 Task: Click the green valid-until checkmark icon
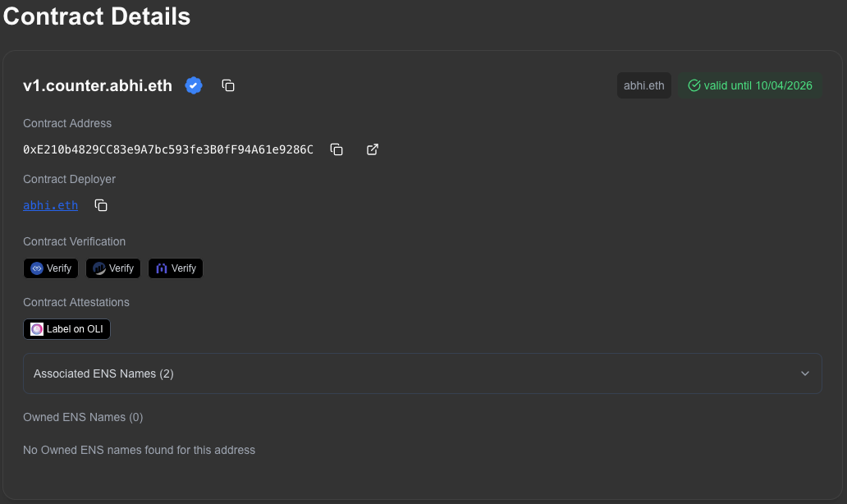[x=694, y=85]
